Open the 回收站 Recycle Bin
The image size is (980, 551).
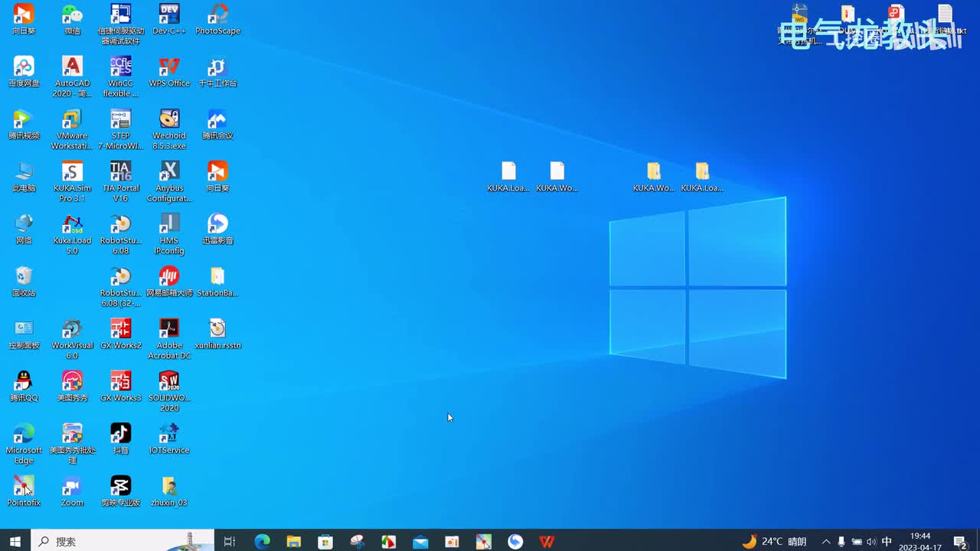point(24,282)
